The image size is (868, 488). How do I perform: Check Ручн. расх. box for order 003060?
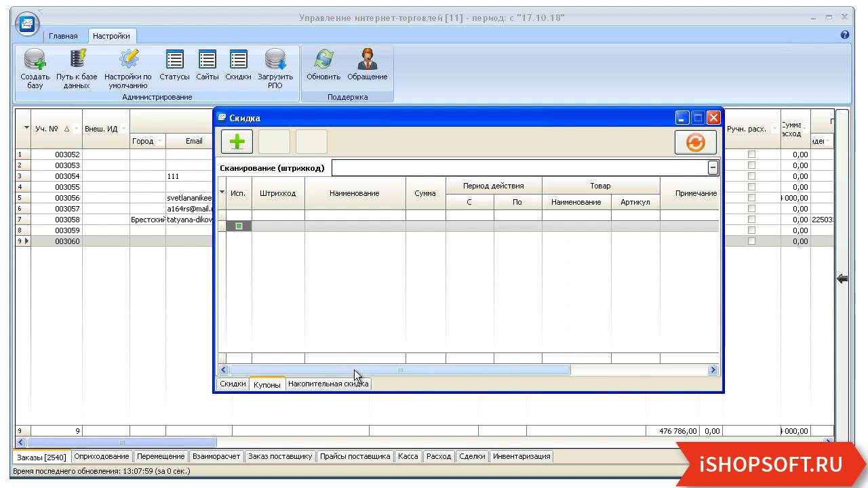tap(751, 241)
